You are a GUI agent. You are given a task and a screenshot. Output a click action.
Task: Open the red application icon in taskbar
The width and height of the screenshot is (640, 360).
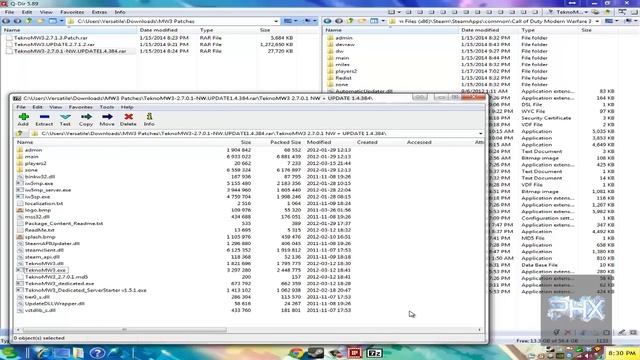tap(354, 353)
